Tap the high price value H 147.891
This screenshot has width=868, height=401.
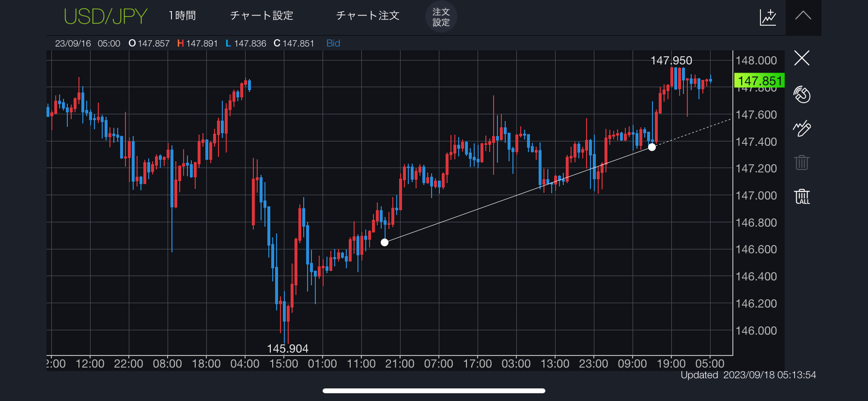pos(197,43)
